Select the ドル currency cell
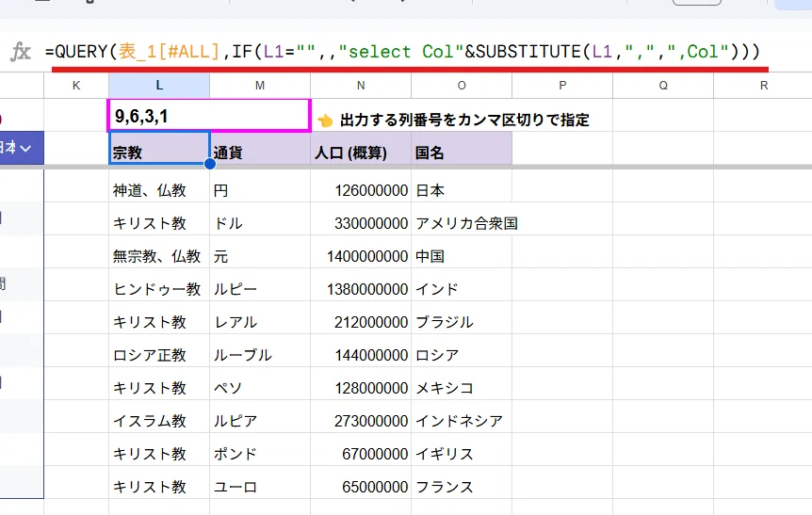The width and height of the screenshot is (812, 515). point(260,219)
